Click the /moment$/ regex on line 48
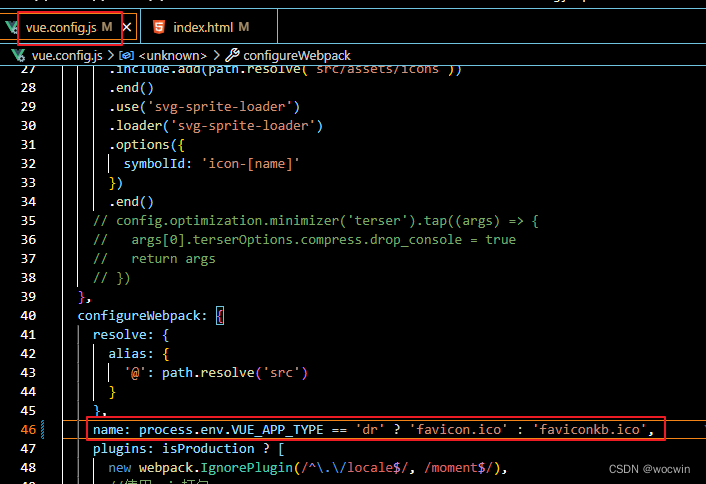Image resolution: width=706 pixels, height=484 pixels. 458,468
